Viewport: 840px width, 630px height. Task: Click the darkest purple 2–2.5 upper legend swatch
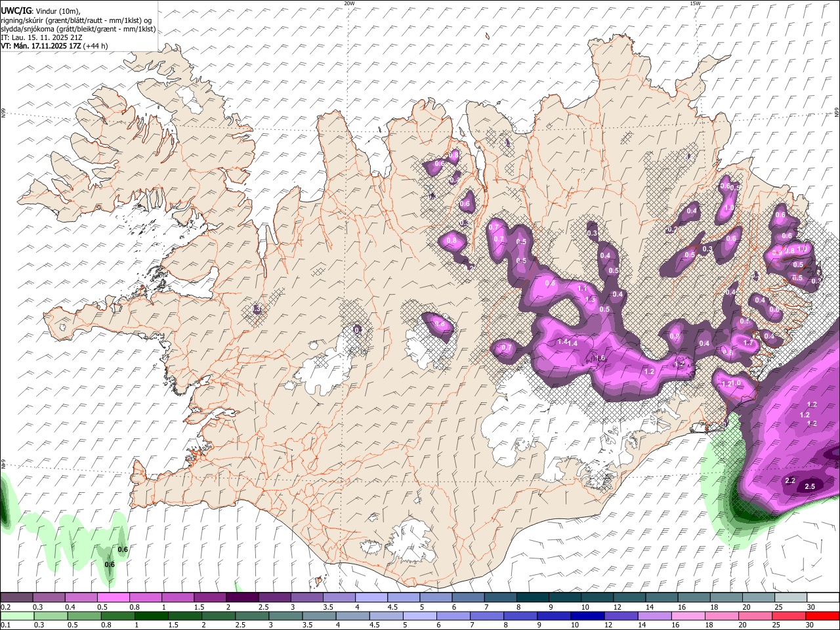242,598
